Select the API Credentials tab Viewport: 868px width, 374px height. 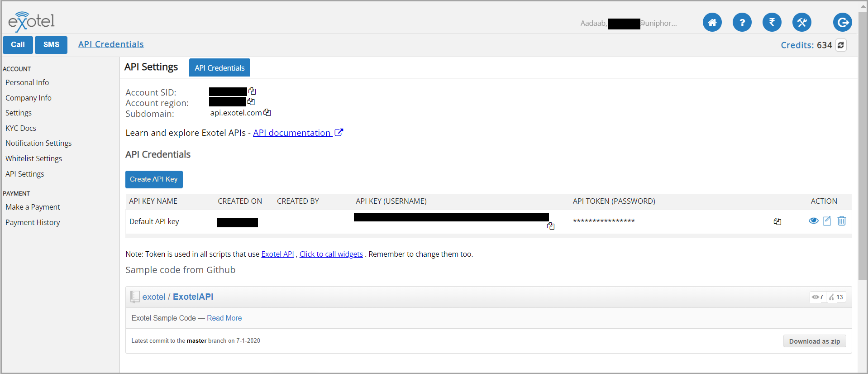[219, 67]
